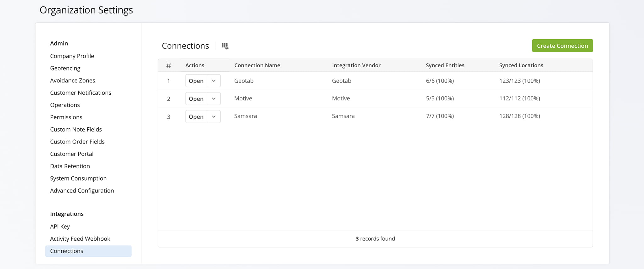The image size is (644, 269).
Task: Click the 6/6 (100%) synced entities value
Action: (x=440, y=81)
